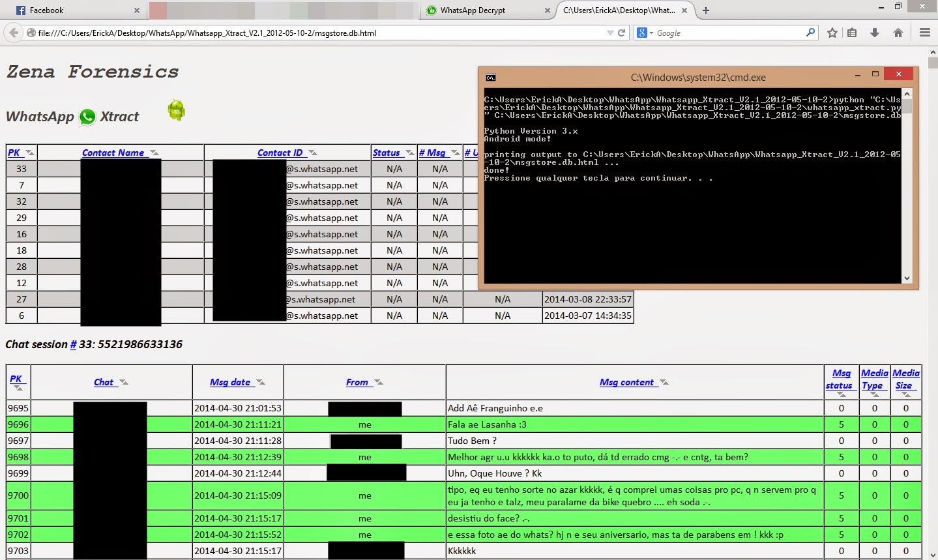Sort contacts table by PK
This screenshot has height=560, width=938.
click(14, 153)
